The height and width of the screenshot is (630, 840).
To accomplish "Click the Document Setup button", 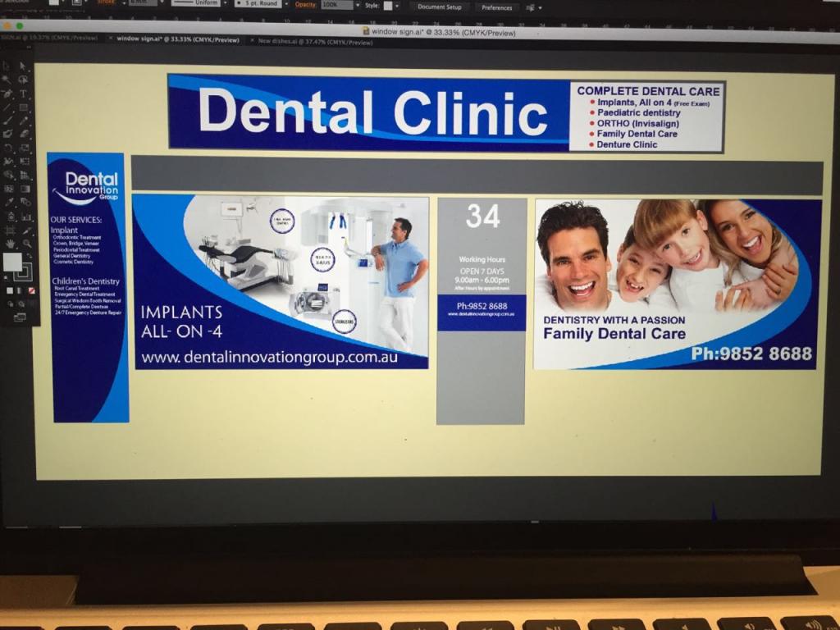I will tap(439, 7).
